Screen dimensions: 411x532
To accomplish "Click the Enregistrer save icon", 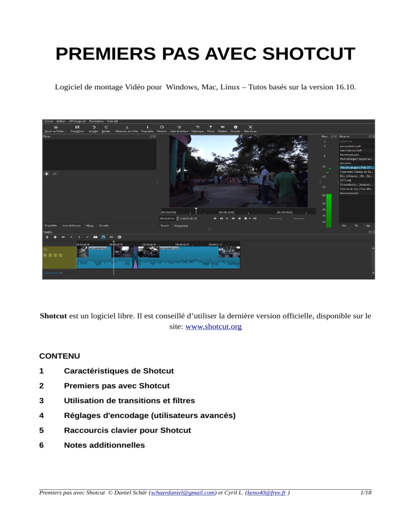I will tap(77, 126).
